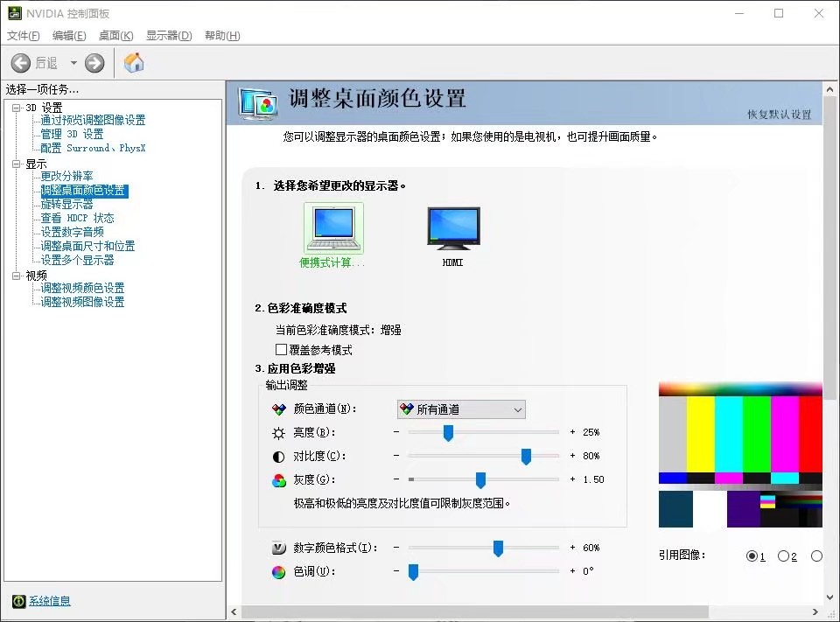Click the minus sign beside 灰度 slider

396,479
